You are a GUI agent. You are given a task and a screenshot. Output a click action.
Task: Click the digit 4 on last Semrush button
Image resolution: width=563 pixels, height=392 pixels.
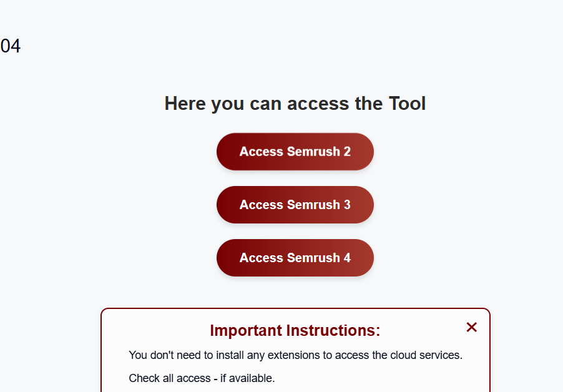point(347,258)
